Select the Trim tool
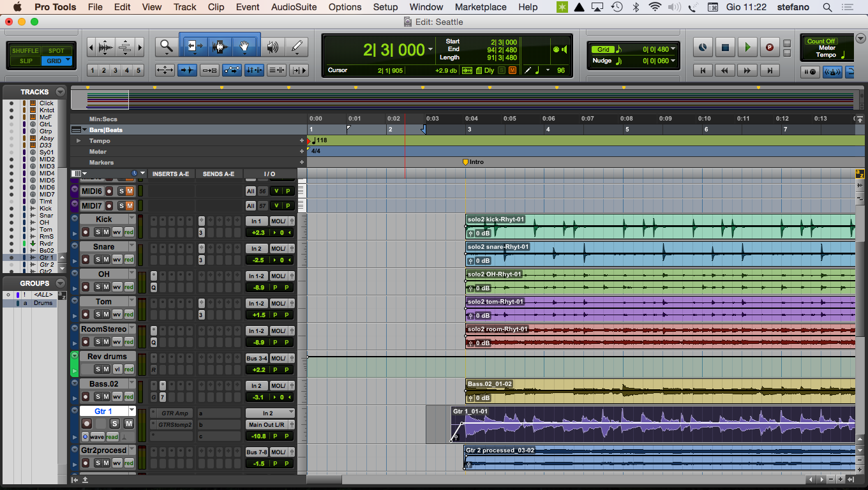868x490 pixels. (x=195, y=47)
